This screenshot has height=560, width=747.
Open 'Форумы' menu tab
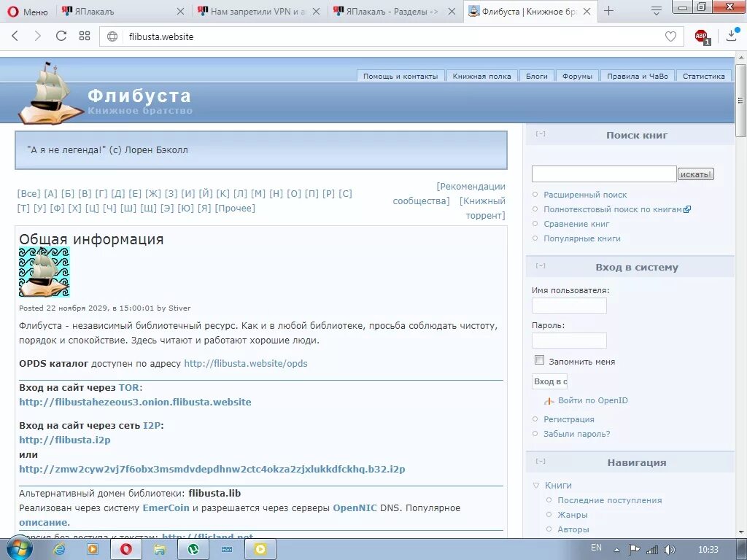[x=577, y=76]
